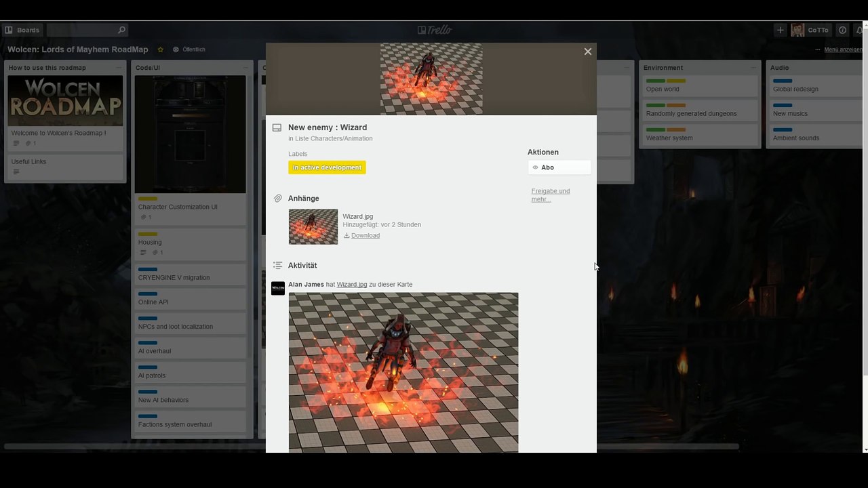
Task: Open the AI overhaul card
Action: 190,348
